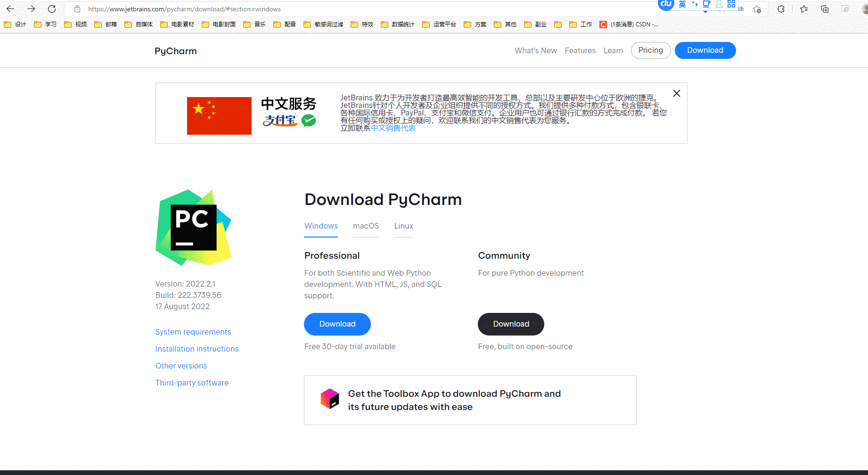Image resolution: width=868 pixels, height=475 pixels.
Task: Open the 特效 bookmark folder
Action: [362, 25]
